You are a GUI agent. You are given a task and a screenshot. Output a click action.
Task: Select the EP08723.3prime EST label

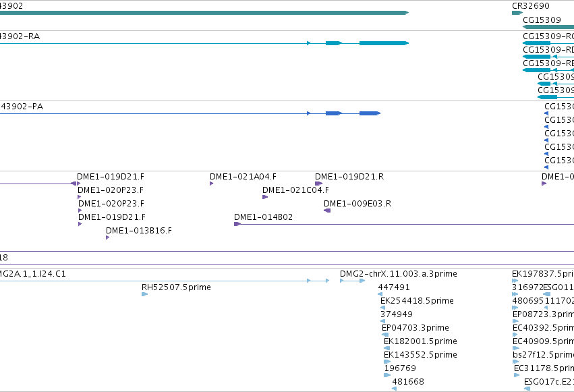[x=543, y=314]
